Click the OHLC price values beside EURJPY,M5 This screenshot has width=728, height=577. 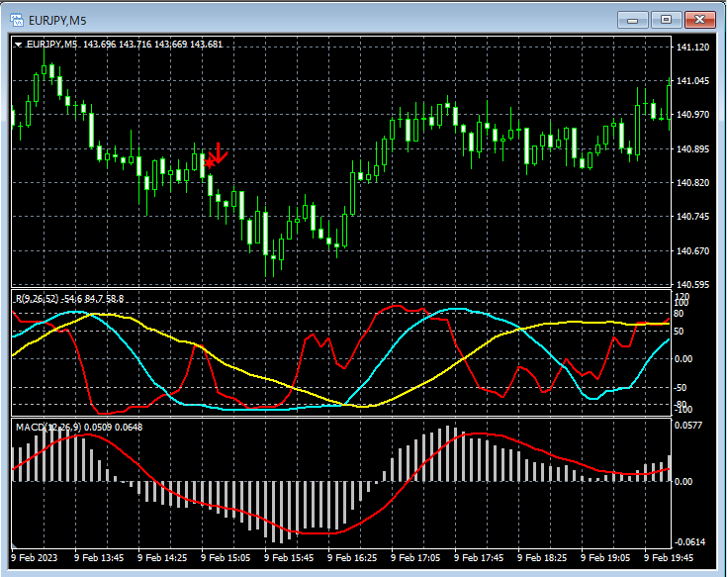pyautogui.click(x=153, y=44)
